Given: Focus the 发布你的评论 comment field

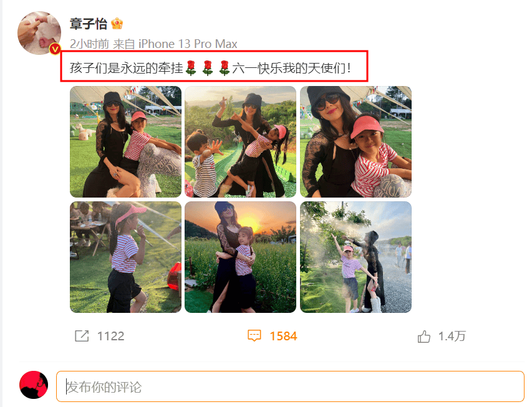Looking at the screenshot, I should point(290,386).
